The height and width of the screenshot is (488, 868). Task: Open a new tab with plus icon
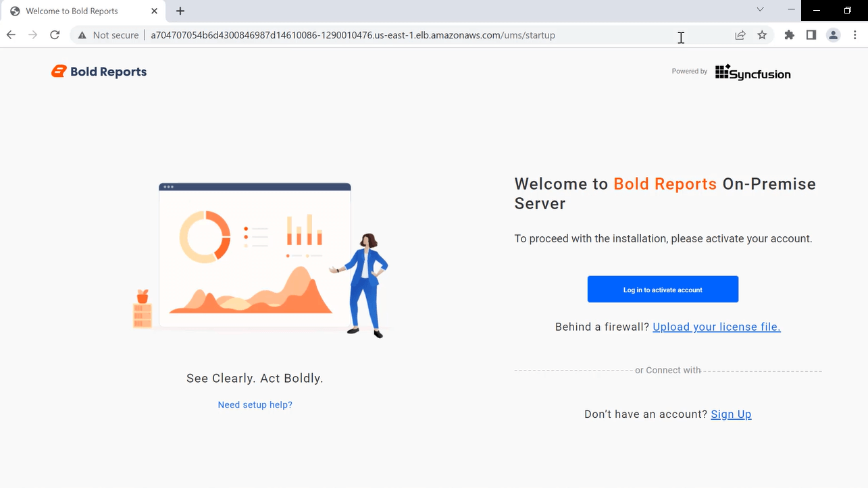(180, 11)
